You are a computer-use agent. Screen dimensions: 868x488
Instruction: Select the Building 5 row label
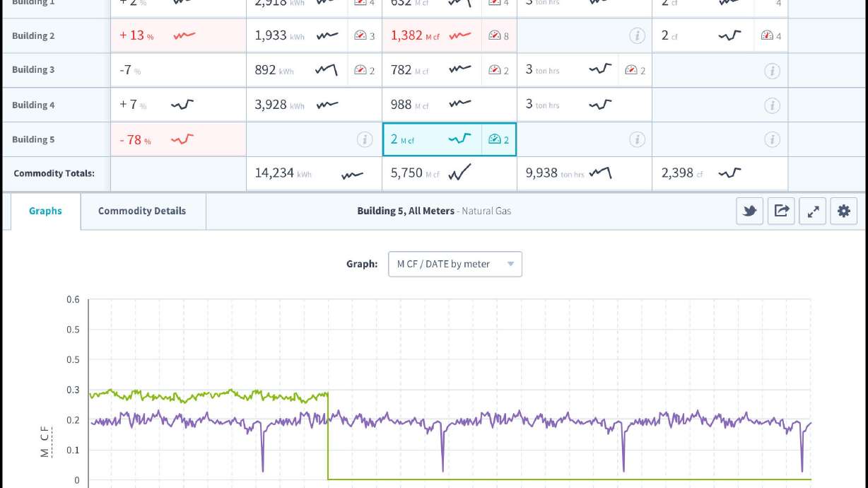[x=33, y=139]
